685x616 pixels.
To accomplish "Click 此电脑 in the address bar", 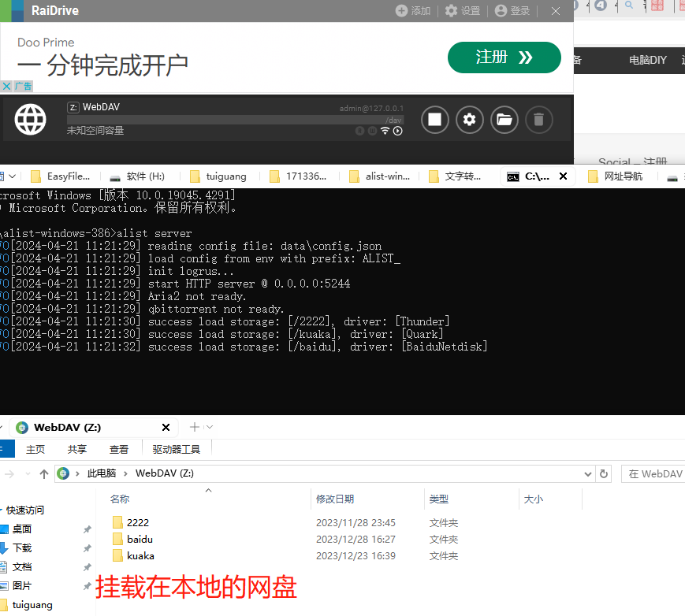I will tap(102, 473).
